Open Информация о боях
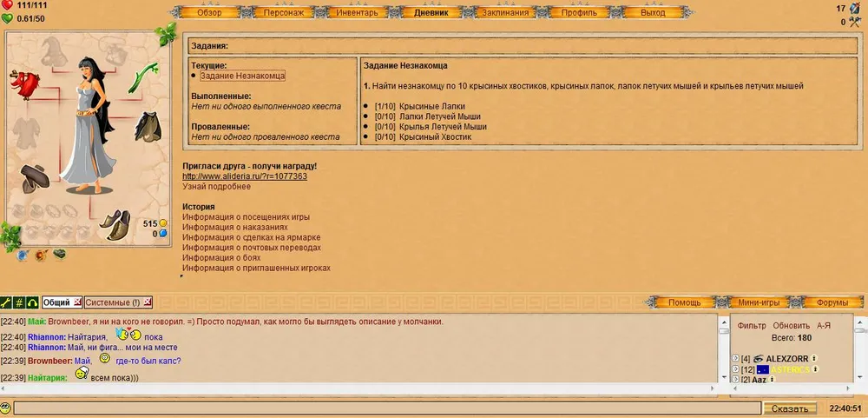The width and height of the screenshot is (868, 418). [221, 258]
